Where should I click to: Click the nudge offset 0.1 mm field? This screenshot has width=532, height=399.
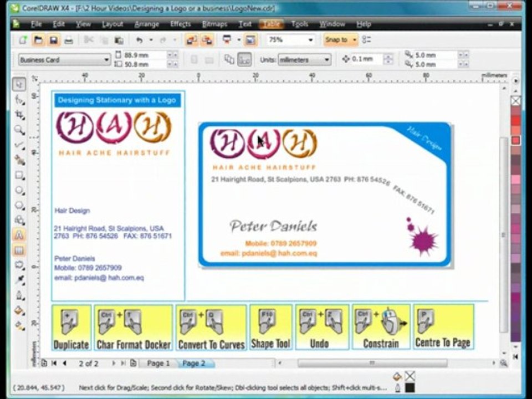click(367, 59)
